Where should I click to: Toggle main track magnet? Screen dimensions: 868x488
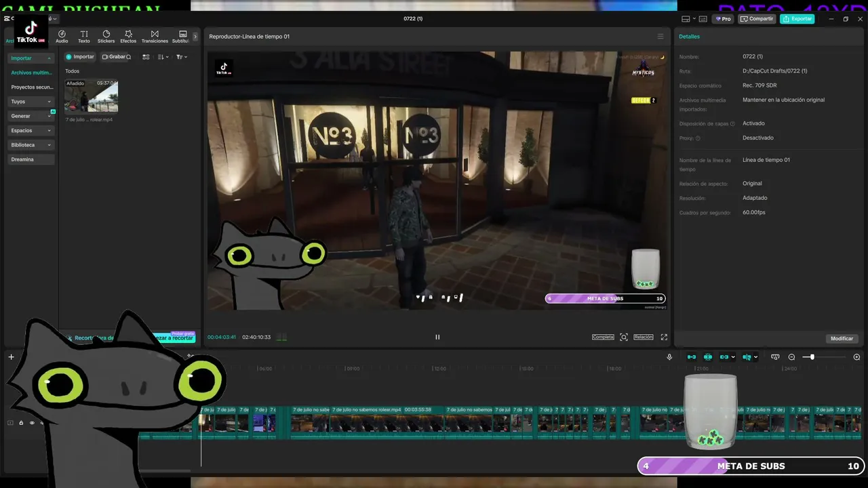pos(692,357)
